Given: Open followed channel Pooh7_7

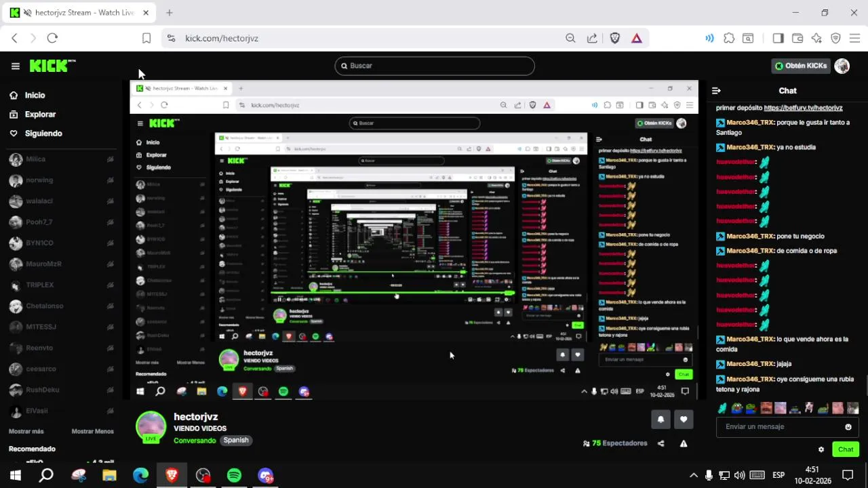Looking at the screenshot, I should pyautogui.click(x=61, y=222).
